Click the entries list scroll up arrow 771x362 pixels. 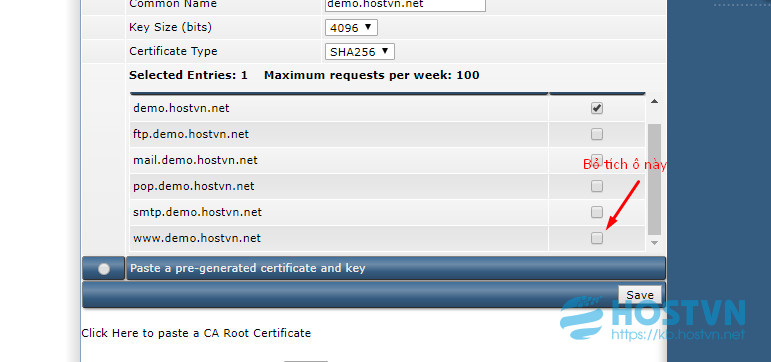pyautogui.click(x=654, y=102)
